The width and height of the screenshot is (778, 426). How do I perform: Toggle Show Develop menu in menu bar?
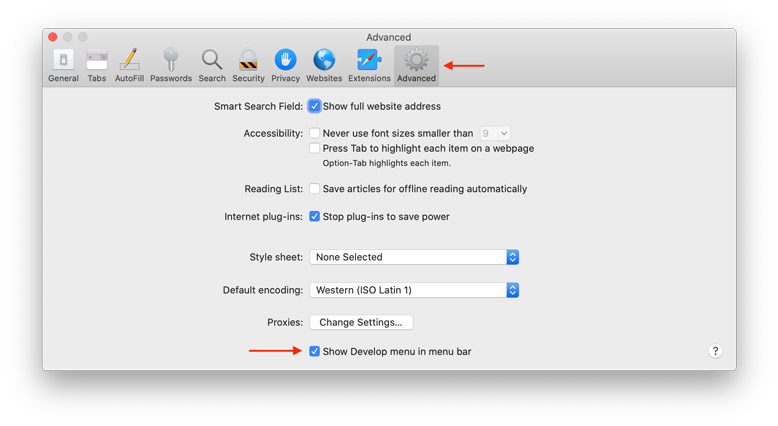pyautogui.click(x=314, y=351)
